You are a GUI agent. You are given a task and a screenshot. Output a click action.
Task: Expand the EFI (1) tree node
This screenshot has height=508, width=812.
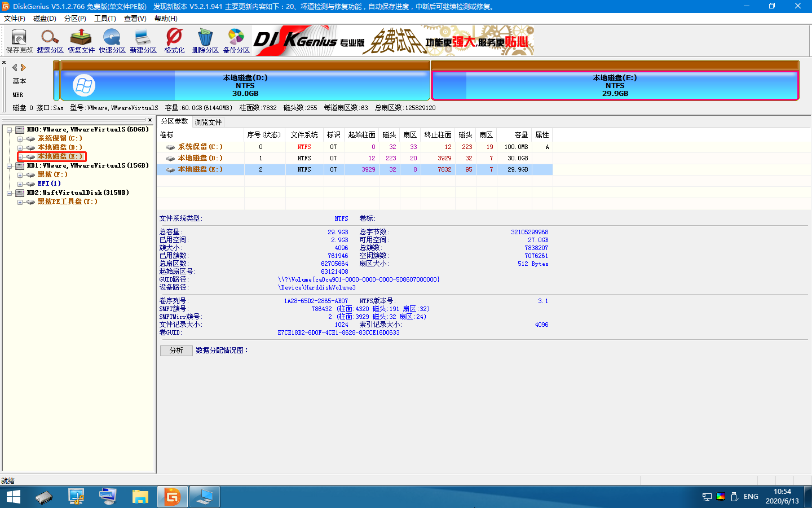pos(20,184)
